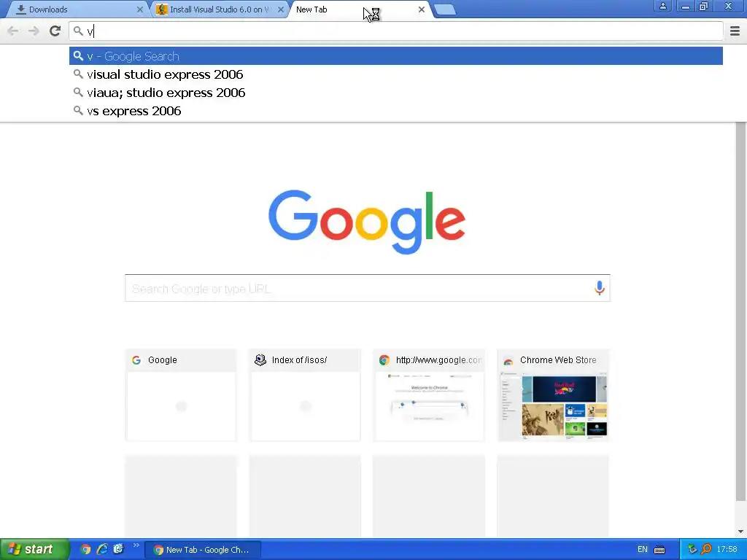Minimize the Chrome window
The image size is (747, 560).
click(685, 6)
